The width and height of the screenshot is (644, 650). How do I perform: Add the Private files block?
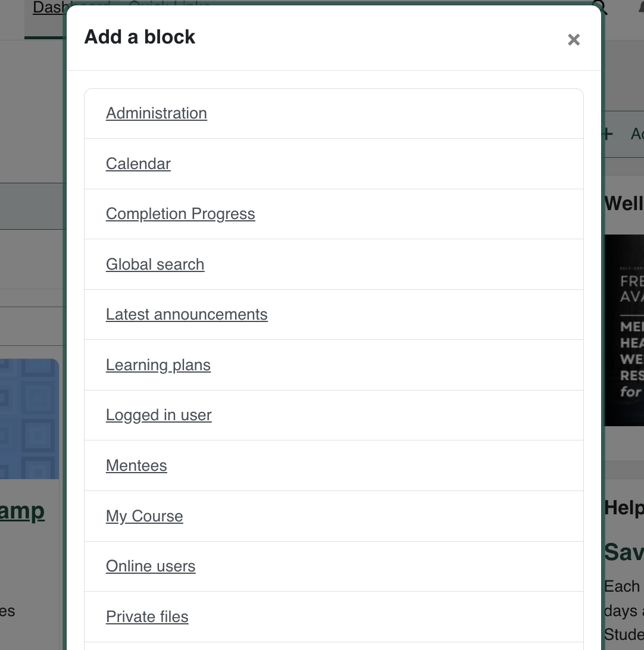click(x=147, y=617)
